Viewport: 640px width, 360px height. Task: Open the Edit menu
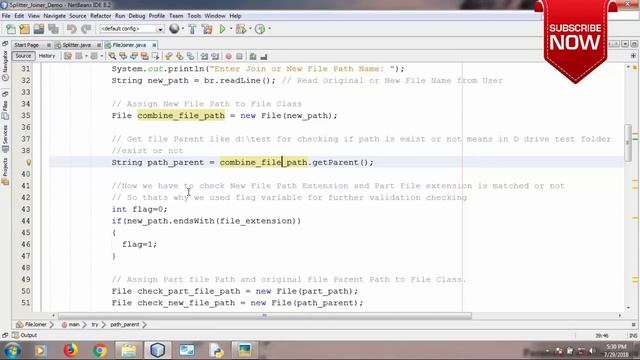click(19, 16)
